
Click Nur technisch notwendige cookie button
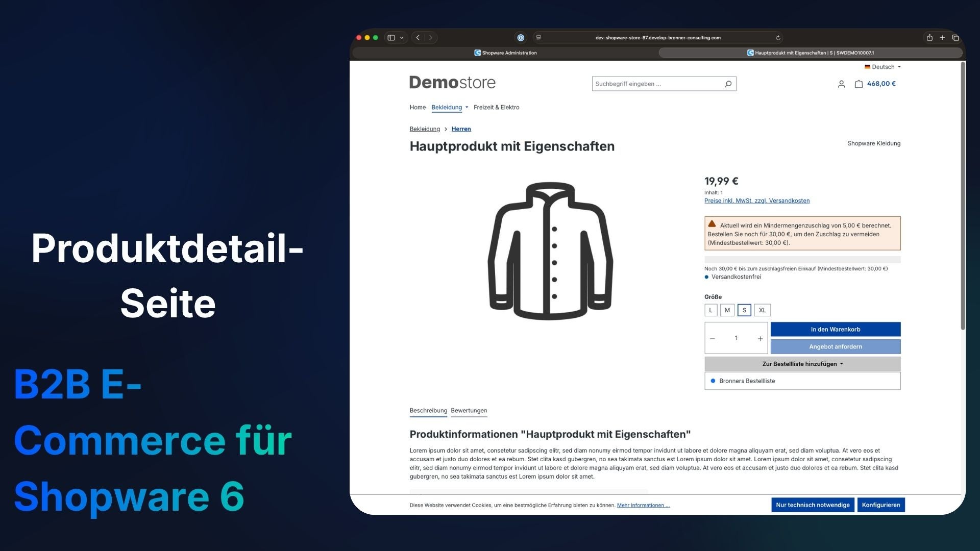(813, 505)
